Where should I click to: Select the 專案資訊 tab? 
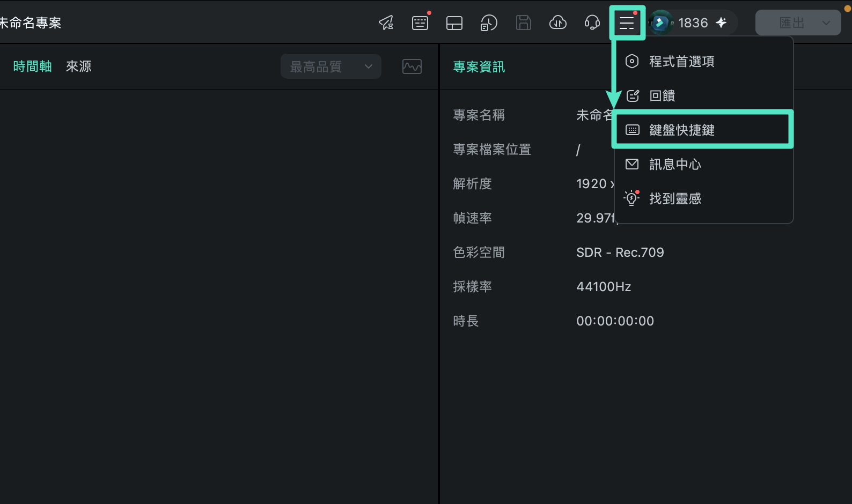click(479, 67)
